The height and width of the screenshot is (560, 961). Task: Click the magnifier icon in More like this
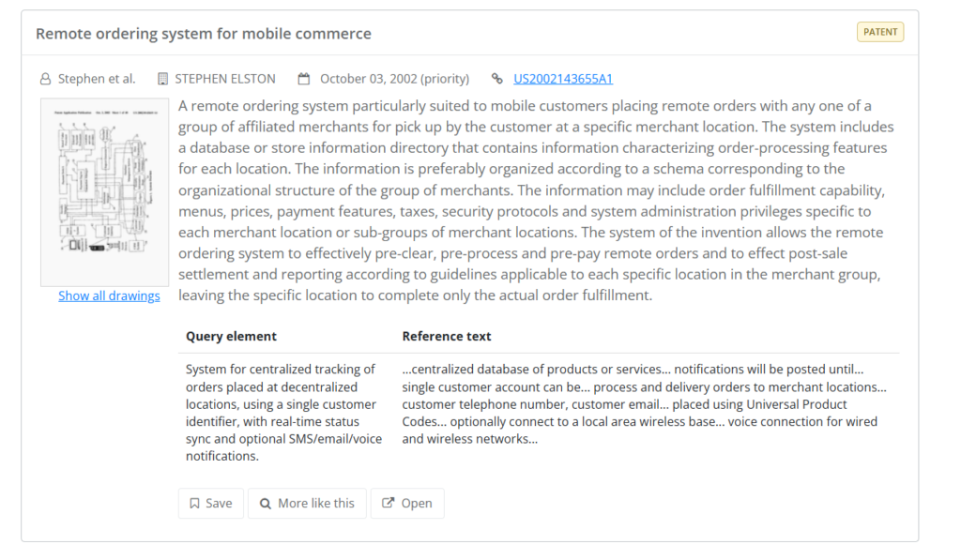coord(266,504)
